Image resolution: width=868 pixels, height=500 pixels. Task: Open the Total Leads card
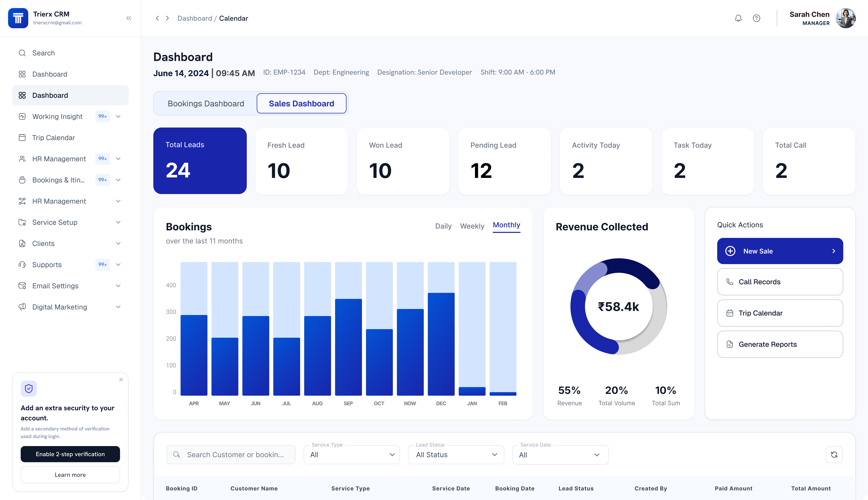[x=200, y=161]
